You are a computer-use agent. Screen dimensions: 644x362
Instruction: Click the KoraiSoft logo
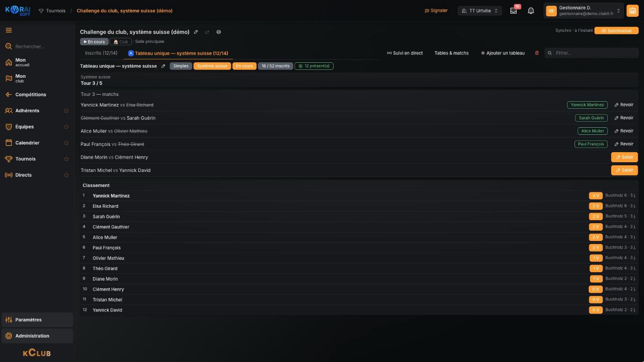tap(18, 11)
